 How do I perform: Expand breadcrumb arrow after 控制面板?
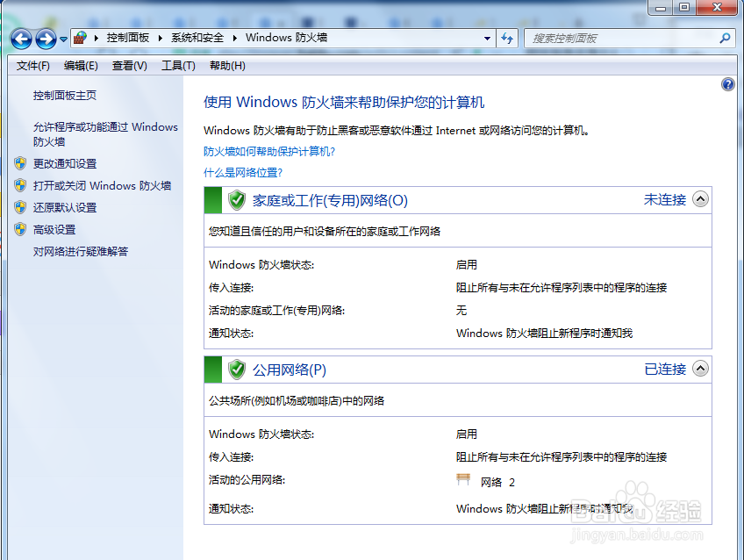click(161, 38)
